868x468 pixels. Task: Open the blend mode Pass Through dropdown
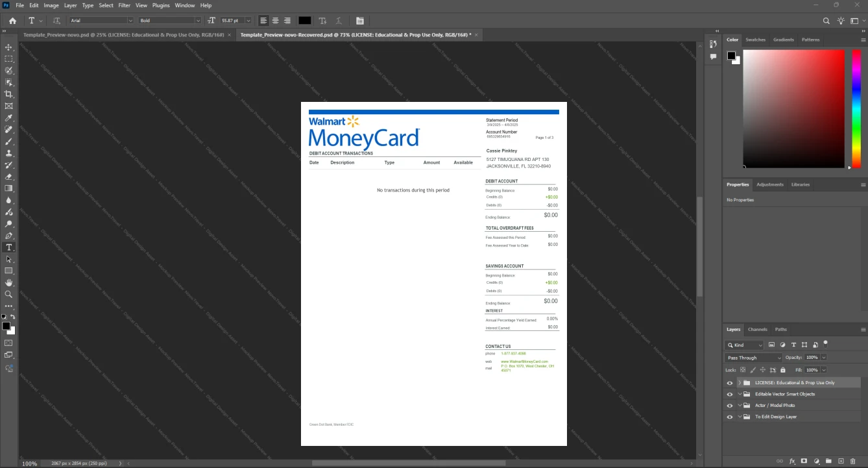coord(753,358)
